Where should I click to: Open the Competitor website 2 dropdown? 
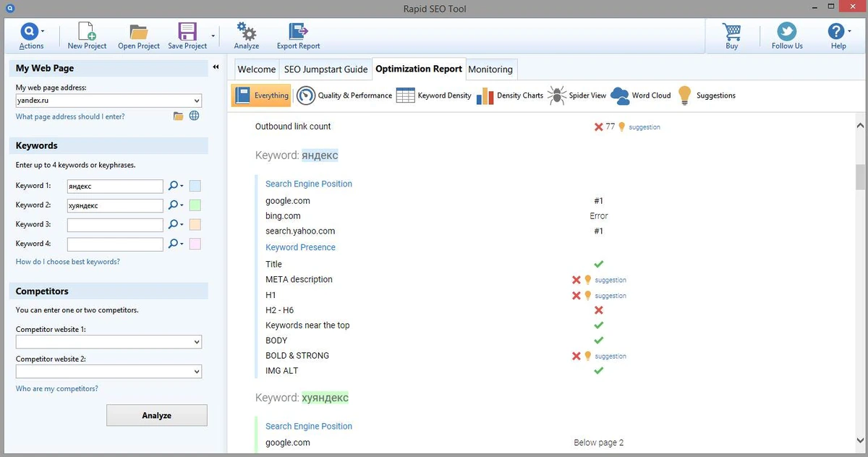[197, 372]
